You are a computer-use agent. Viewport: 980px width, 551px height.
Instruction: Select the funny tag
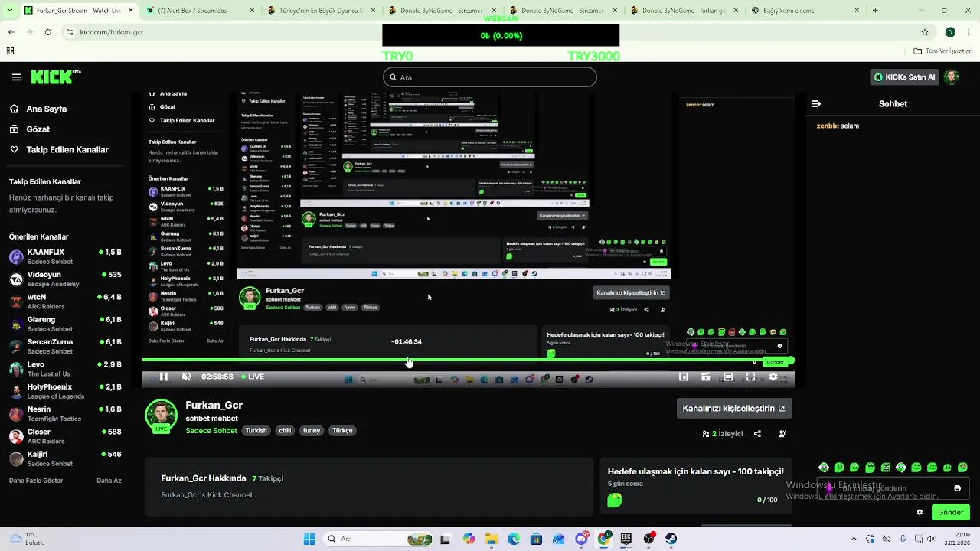coord(312,430)
